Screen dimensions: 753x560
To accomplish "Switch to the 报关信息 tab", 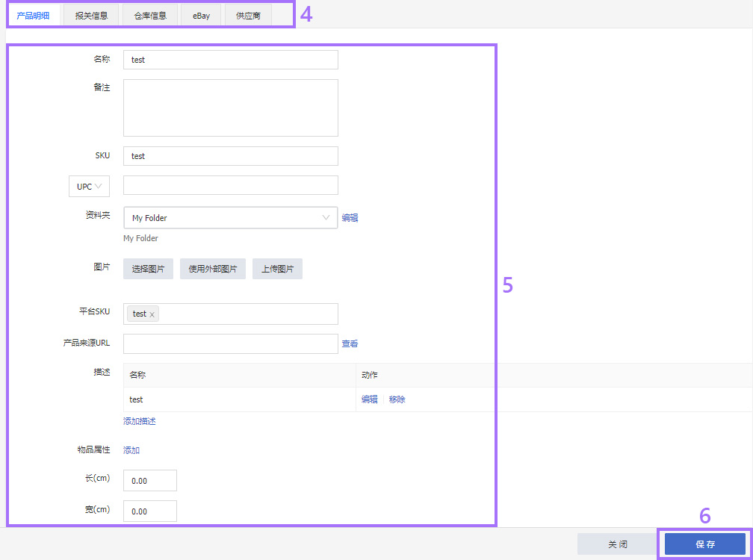I will 91,14.
